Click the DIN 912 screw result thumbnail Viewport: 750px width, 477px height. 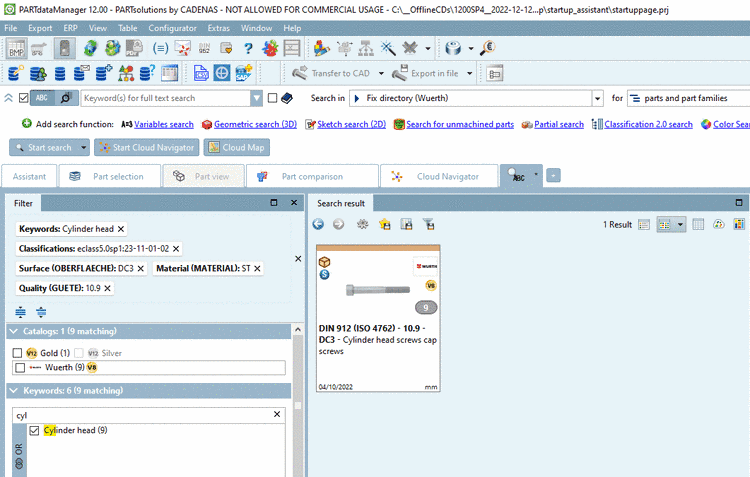point(378,288)
